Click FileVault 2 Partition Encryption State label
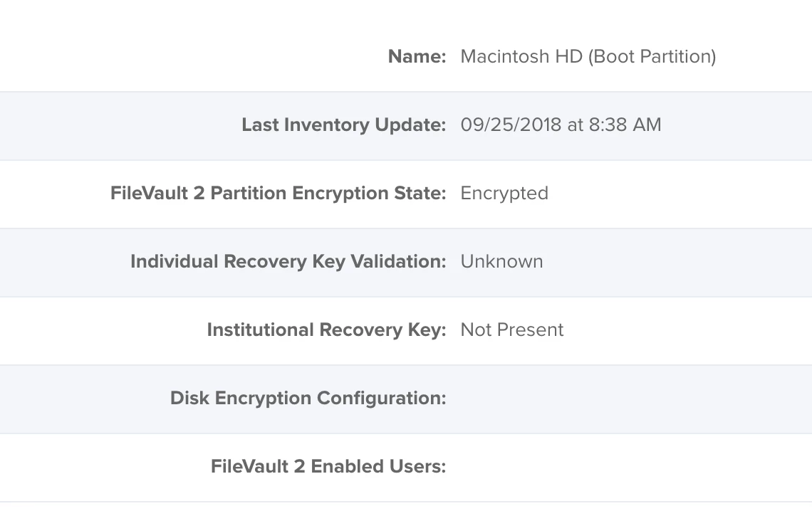The image size is (812, 511). click(278, 193)
